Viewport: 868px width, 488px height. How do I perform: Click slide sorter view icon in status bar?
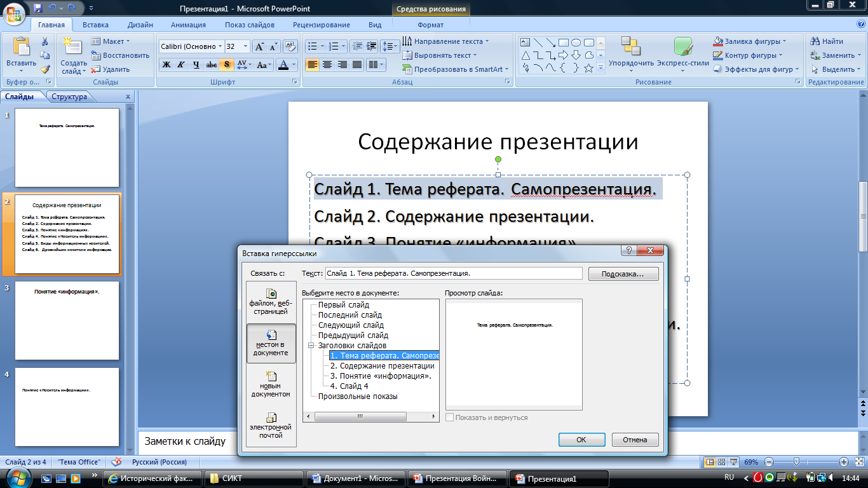point(722,462)
